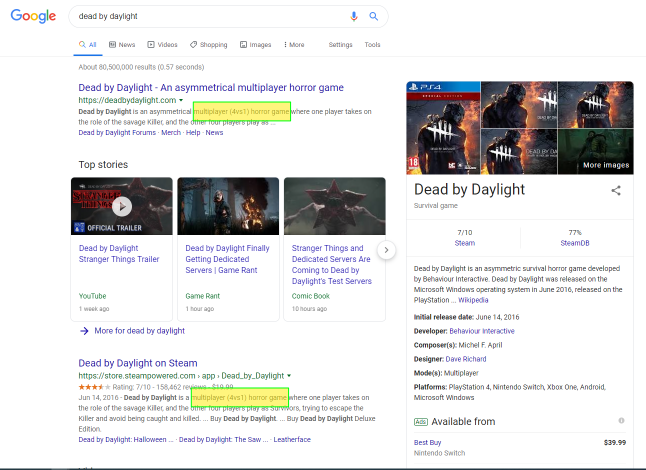
Task: Click info icon beside Available from
Action: pyautogui.click(x=621, y=421)
